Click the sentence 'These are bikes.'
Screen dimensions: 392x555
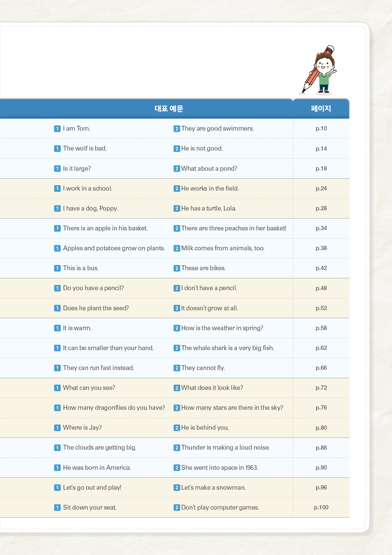pos(203,268)
